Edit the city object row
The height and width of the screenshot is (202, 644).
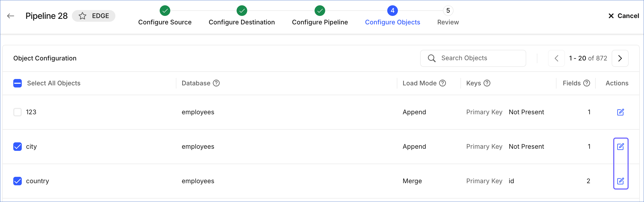pos(621,147)
